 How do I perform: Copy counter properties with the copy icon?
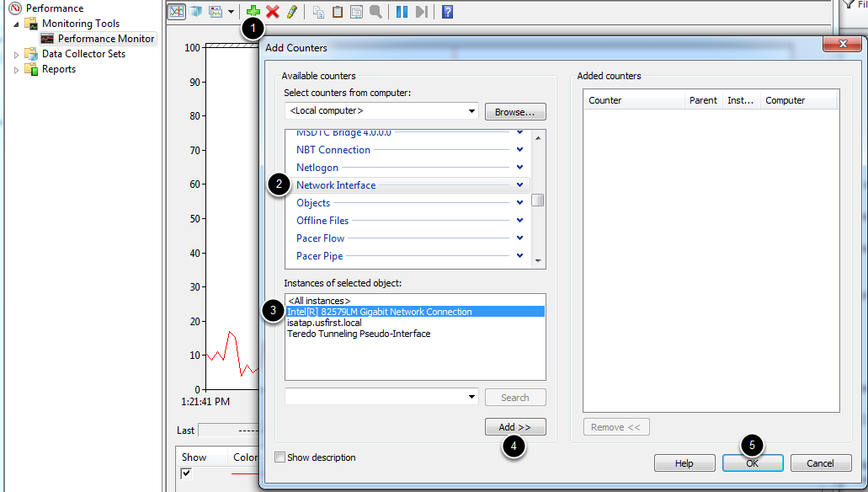pos(319,11)
